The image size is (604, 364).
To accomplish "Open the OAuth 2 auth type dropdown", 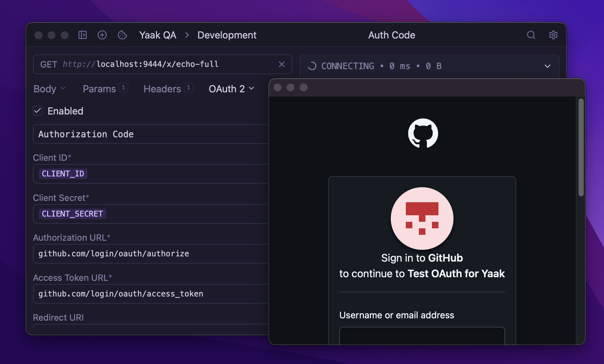I will tap(231, 89).
